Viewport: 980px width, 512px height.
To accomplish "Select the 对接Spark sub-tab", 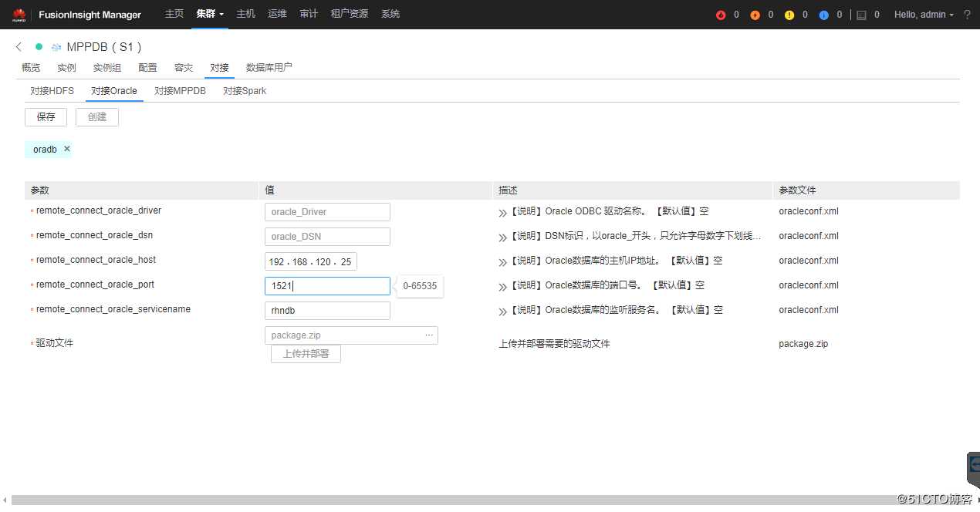I will (245, 91).
